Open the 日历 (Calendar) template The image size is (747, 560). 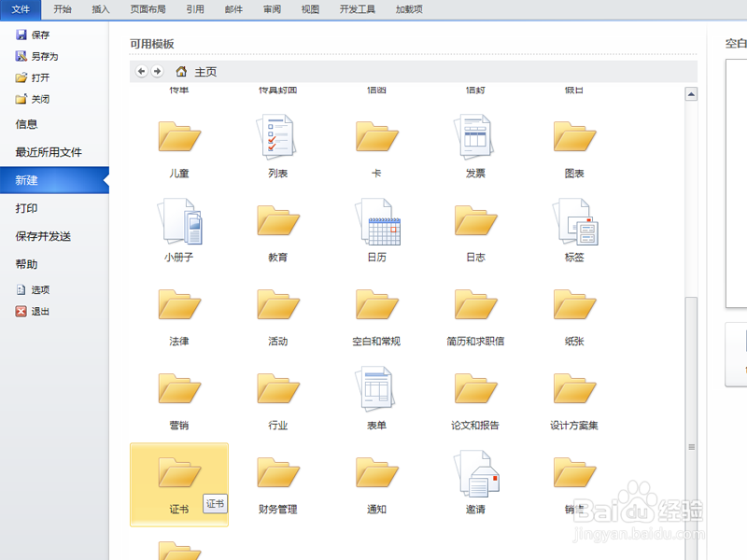[376, 227]
